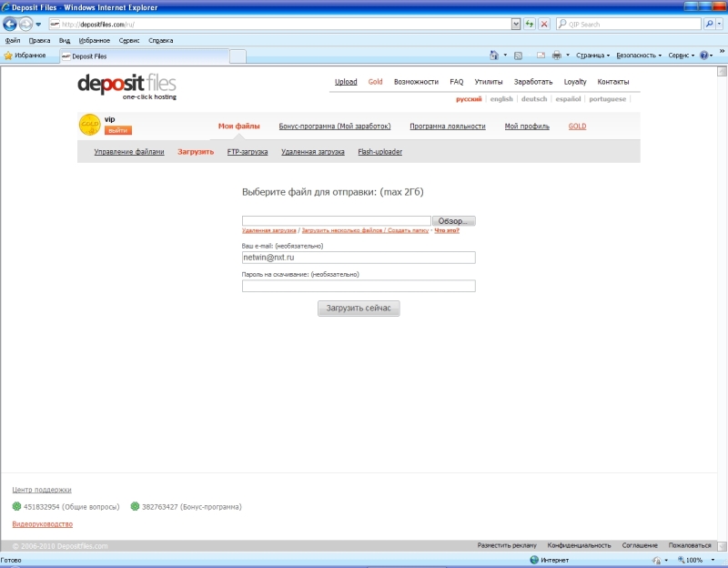Open the recent pages history dropdown
Viewport: 728px width, 568px height.
pyautogui.click(x=38, y=25)
